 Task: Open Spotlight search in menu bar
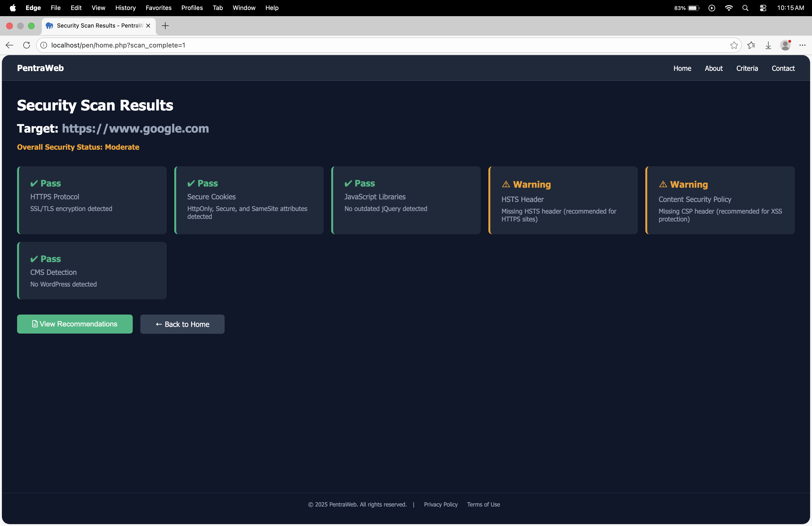pyautogui.click(x=745, y=8)
